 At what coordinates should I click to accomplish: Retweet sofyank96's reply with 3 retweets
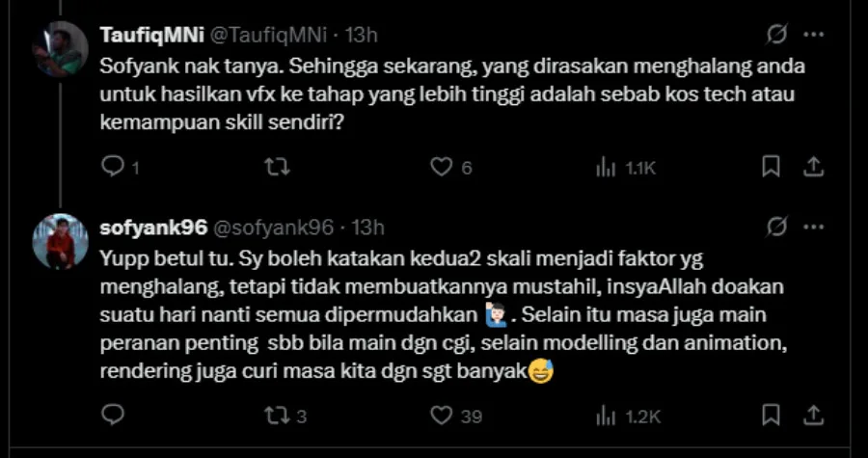tap(277, 415)
